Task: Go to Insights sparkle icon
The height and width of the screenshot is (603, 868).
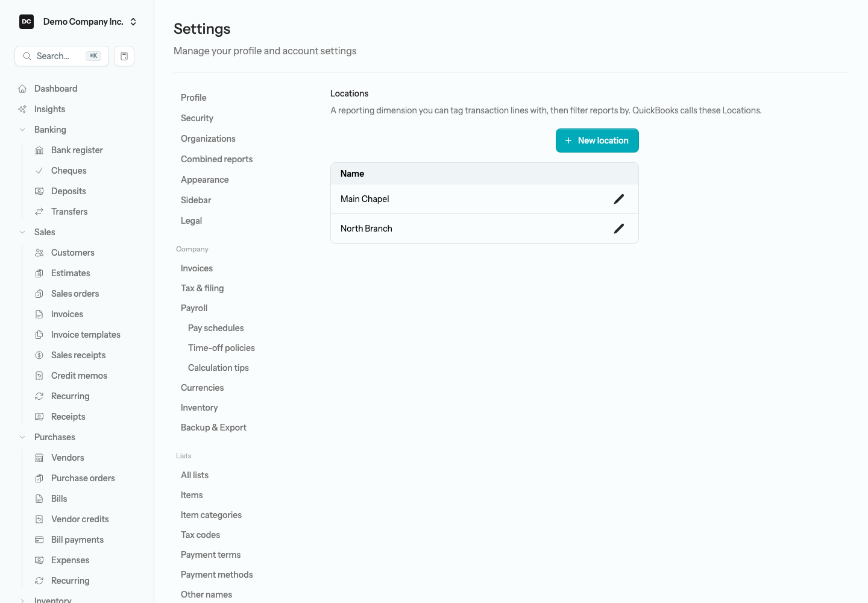Action: pyautogui.click(x=22, y=109)
